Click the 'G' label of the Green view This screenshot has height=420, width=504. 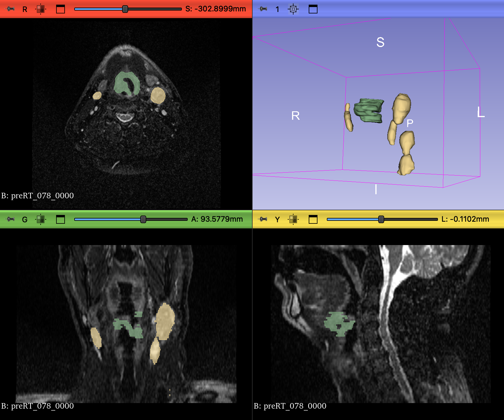coord(25,219)
